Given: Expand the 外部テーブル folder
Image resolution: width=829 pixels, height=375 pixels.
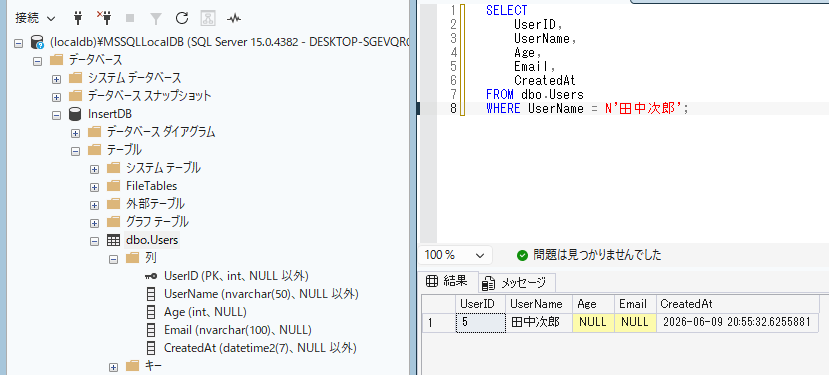Looking at the screenshot, I should pyautogui.click(x=95, y=205).
